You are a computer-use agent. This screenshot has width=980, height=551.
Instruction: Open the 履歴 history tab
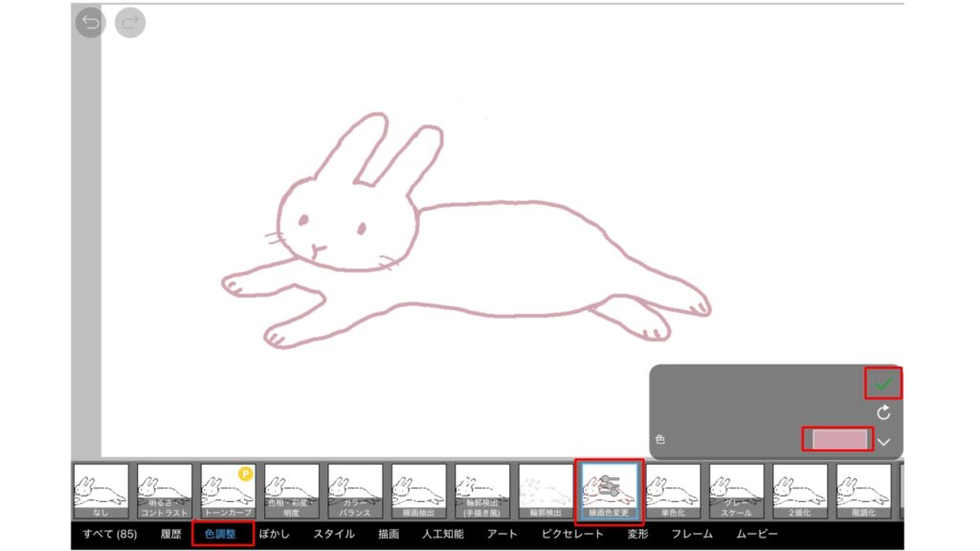coord(169,534)
